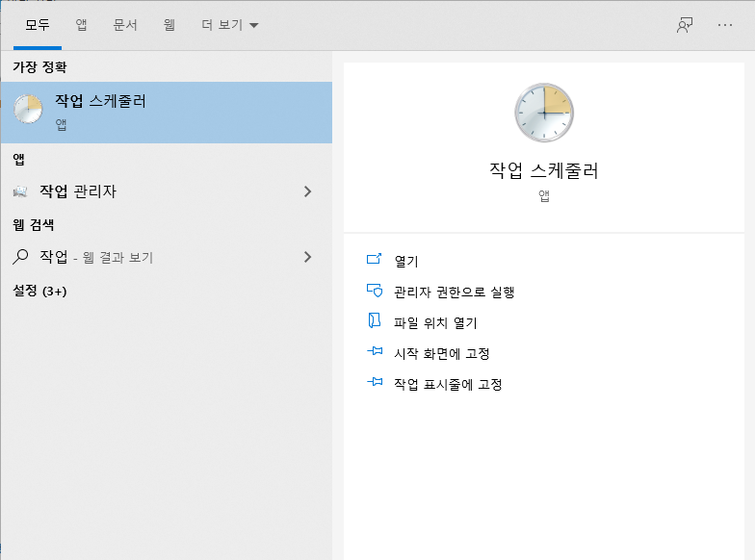Expand the 작업 관리자 arrow chevron
755x560 pixels.
pyautogui.click(x=308, y=191)
